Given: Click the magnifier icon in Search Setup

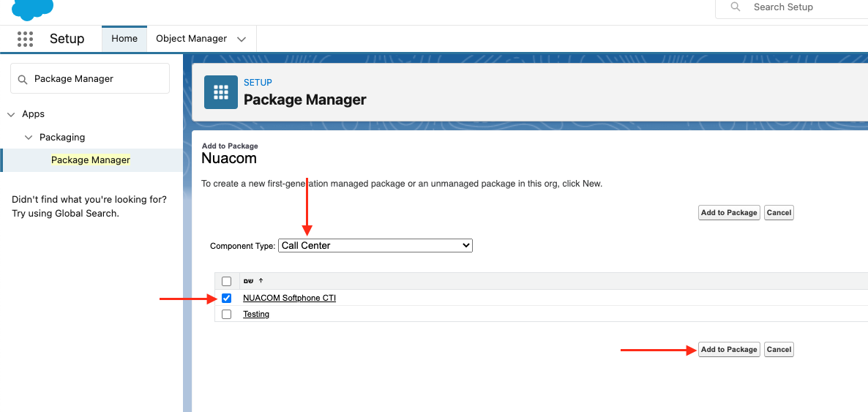Looking at the screenshot, I should coord(735,7).
